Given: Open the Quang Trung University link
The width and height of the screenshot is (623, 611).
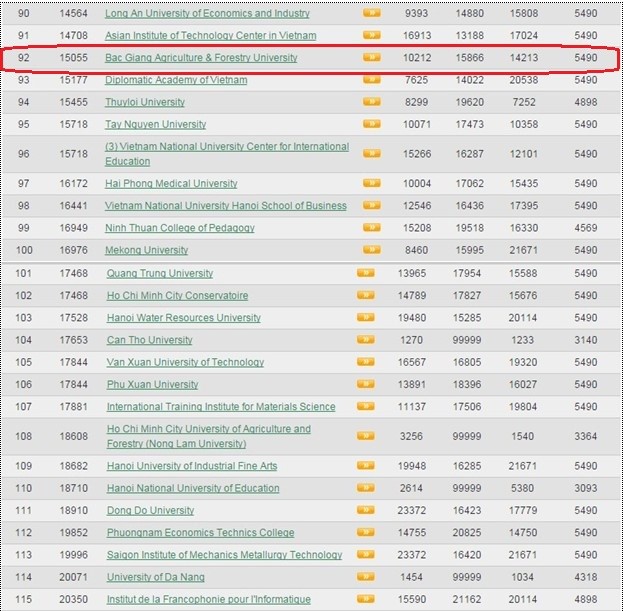Looking at the screenshot, I should coord(160,274).
